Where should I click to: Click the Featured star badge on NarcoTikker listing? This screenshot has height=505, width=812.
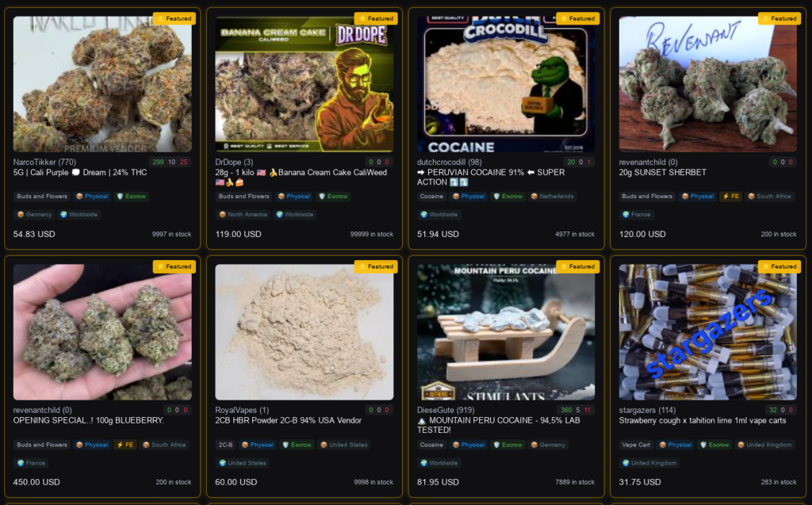(x=174, y=19)
